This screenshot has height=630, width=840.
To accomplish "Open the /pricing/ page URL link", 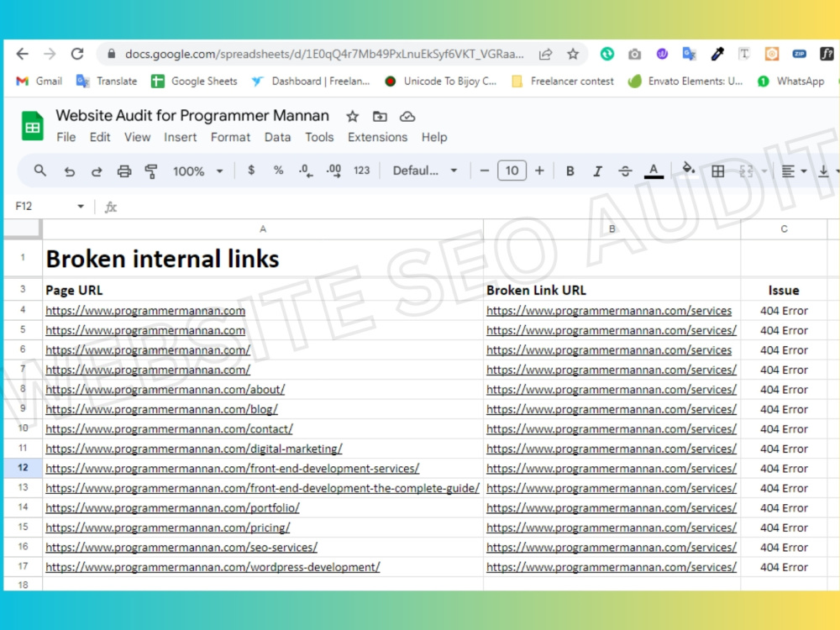I will tap(168, 528).
